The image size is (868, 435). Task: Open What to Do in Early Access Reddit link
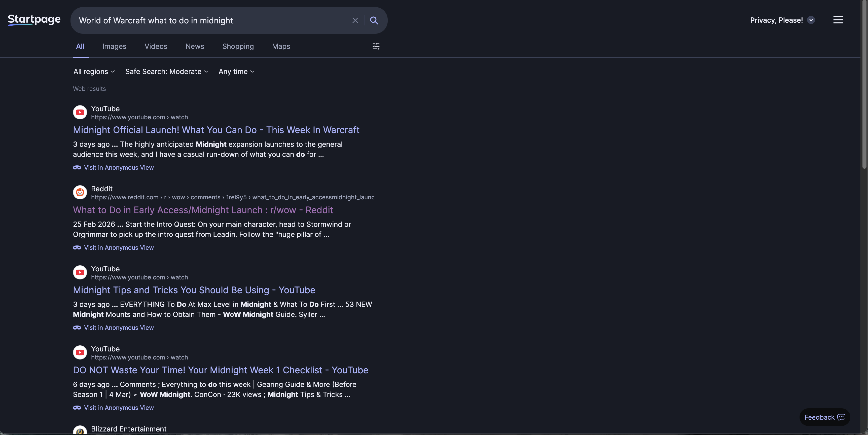coord(203,210)
